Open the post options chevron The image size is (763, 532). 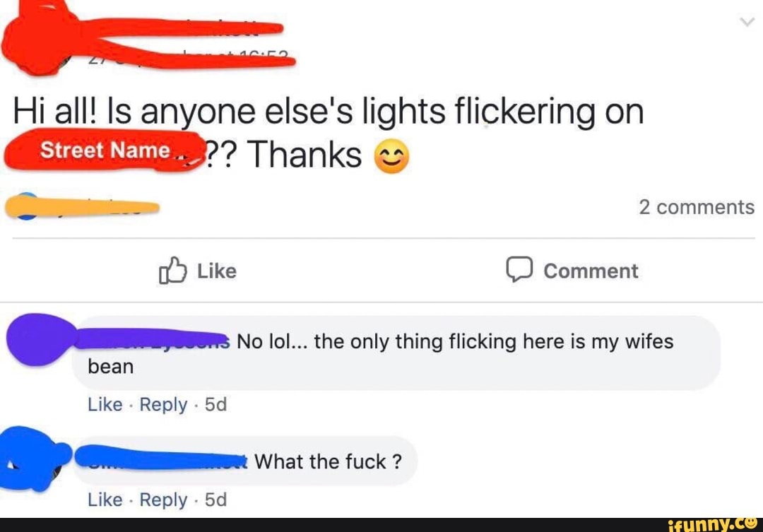point(747,23)
